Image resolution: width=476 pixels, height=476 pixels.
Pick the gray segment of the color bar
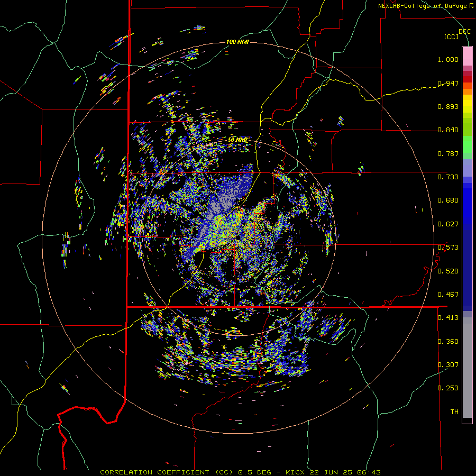click(467, 368)
